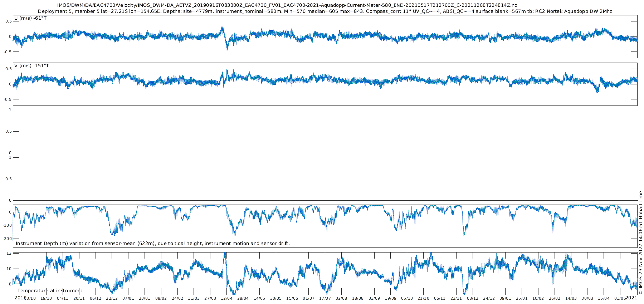Click the '12' tick on temperature axis
The image size is (644, 304).
[9, 253]
